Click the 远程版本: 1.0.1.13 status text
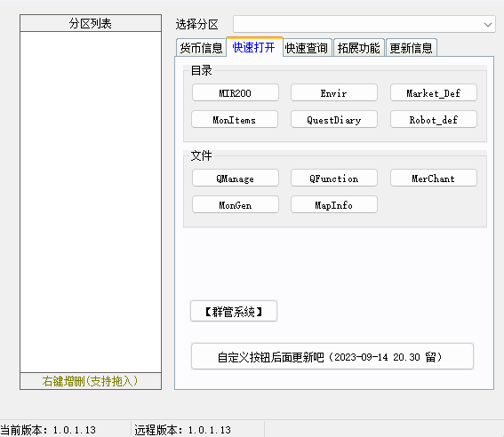Screen dimensions: 504x437 (x=182, y=430)
